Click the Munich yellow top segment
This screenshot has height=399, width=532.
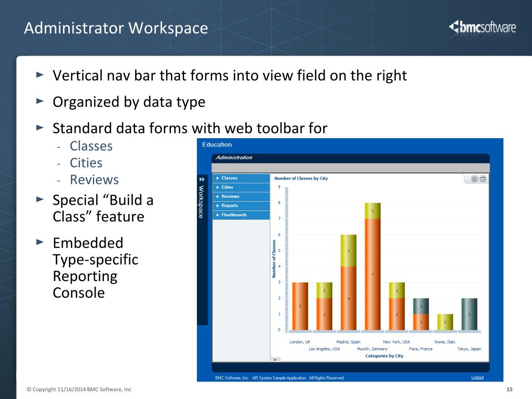[373, 211]
